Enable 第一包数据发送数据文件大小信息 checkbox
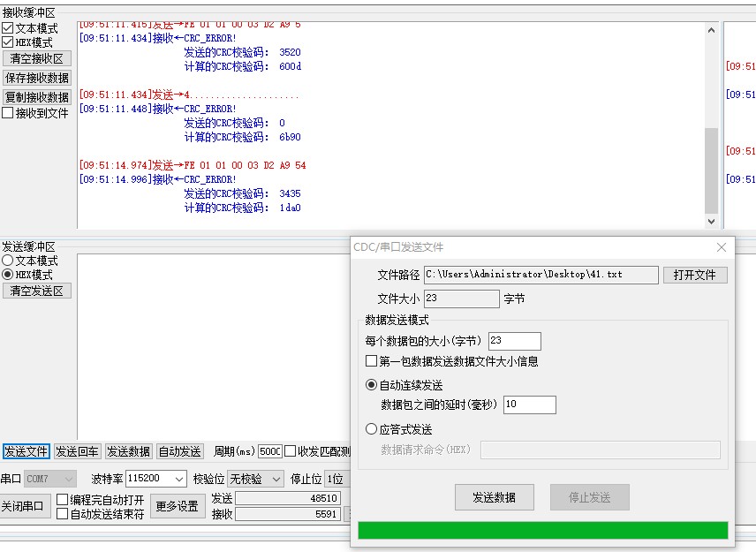This screenshot has width=756, height=552. pyautogui.click(x=371, y=360)
